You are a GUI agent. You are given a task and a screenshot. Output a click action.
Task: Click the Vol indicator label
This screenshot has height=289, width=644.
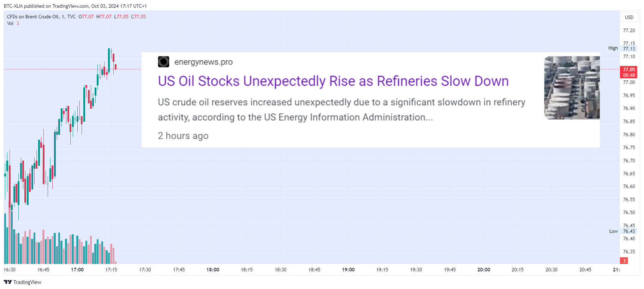10,23
